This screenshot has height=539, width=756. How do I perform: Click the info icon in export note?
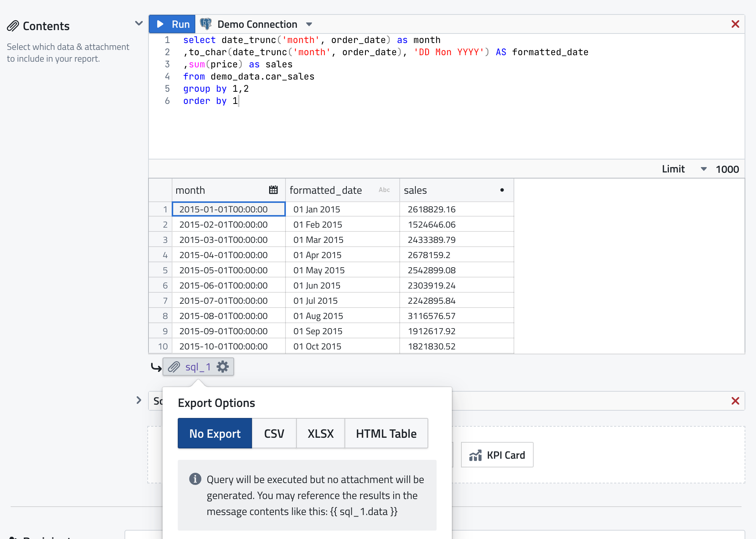pos(195,479)
